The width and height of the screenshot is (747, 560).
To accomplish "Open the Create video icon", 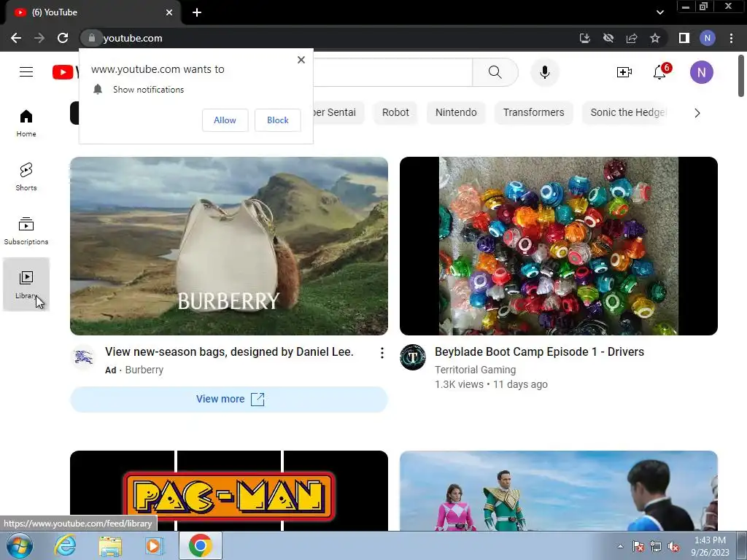I will 624,72.
